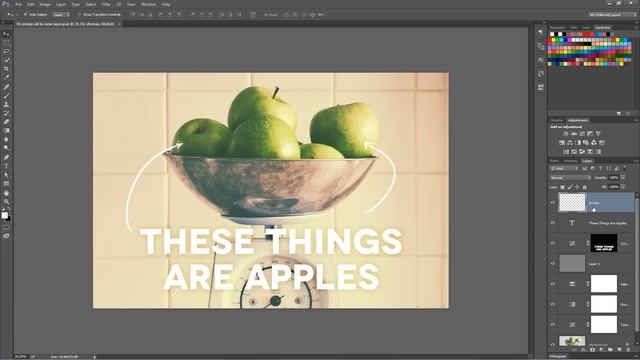
Task: Click the foreground color white swatch
Action: [4, 215]
